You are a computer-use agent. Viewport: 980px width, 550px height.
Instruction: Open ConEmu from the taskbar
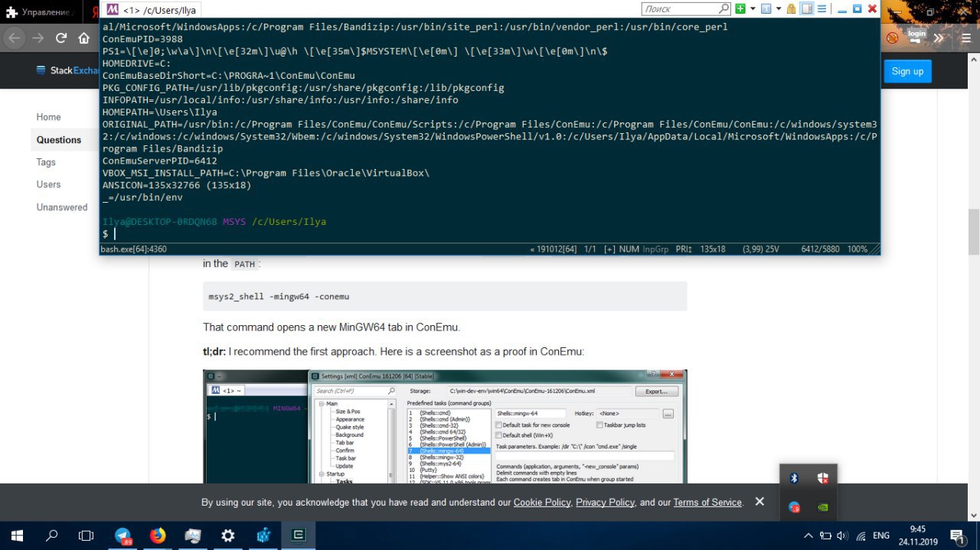point(299,535)
